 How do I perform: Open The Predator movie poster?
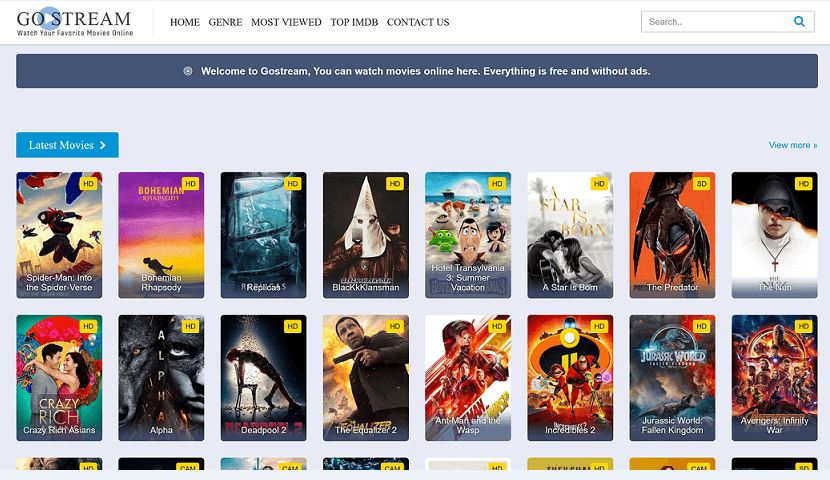672,235
